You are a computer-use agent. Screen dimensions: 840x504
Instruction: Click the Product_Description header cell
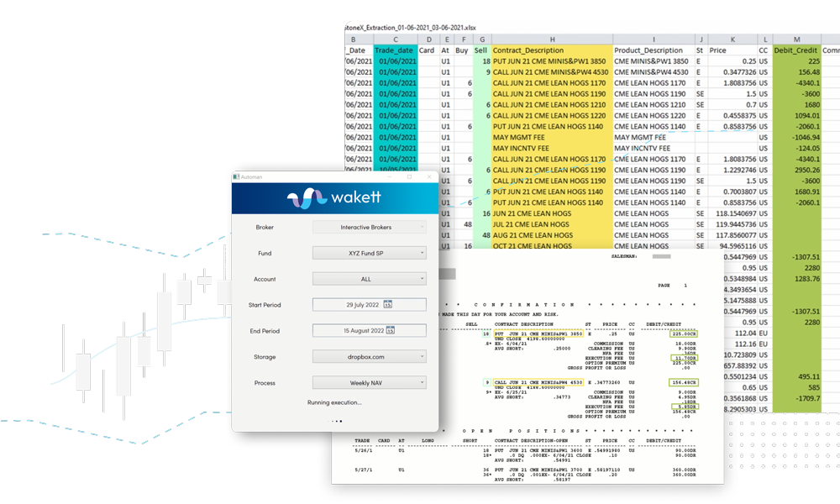pos(654,50)
